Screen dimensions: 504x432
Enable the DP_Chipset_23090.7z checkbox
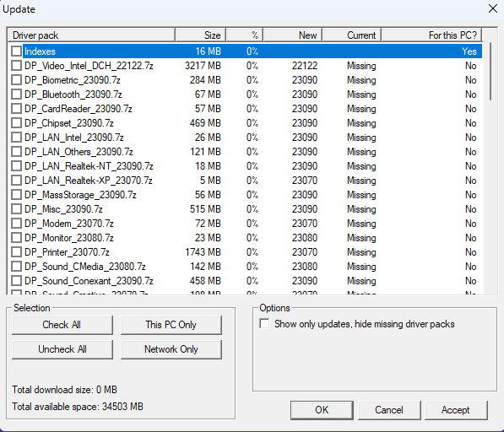tap(16, 123)
